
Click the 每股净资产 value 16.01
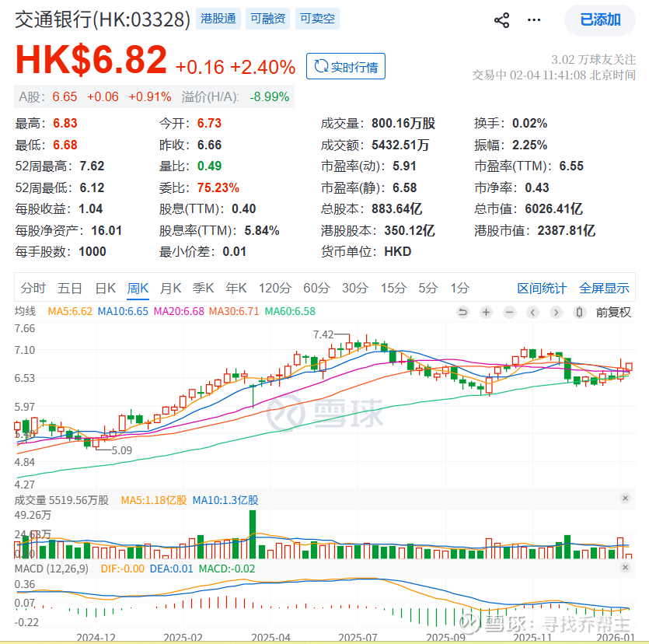106,230
